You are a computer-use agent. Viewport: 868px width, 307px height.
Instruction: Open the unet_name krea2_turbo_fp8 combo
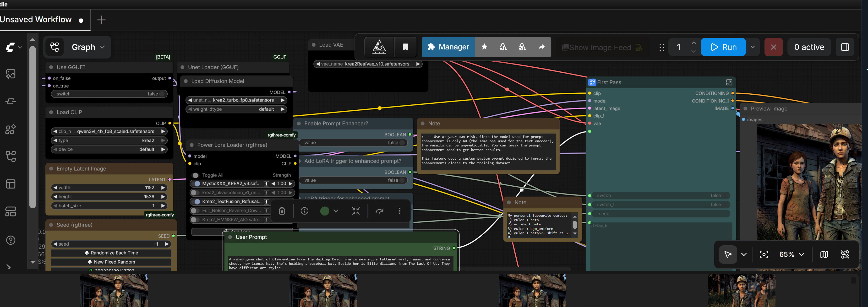coord(236,100)
